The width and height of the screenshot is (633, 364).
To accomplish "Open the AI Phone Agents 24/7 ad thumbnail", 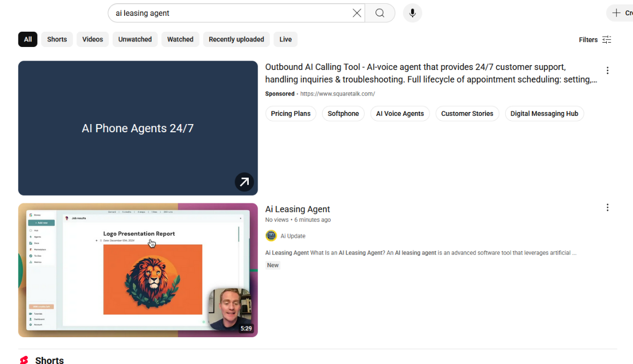I will 138,128.
